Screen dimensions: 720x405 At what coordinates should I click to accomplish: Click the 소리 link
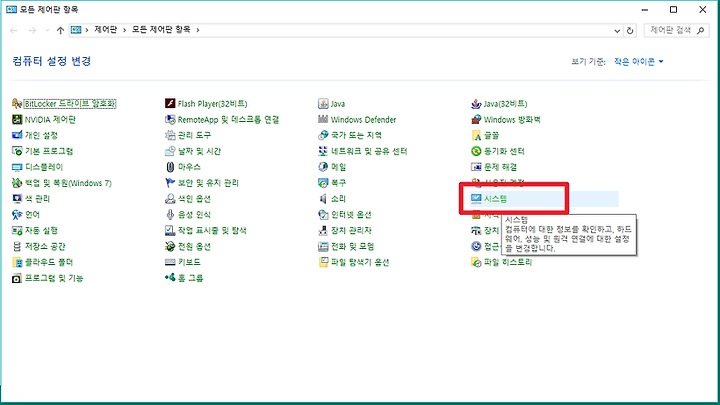coord(338,199)
